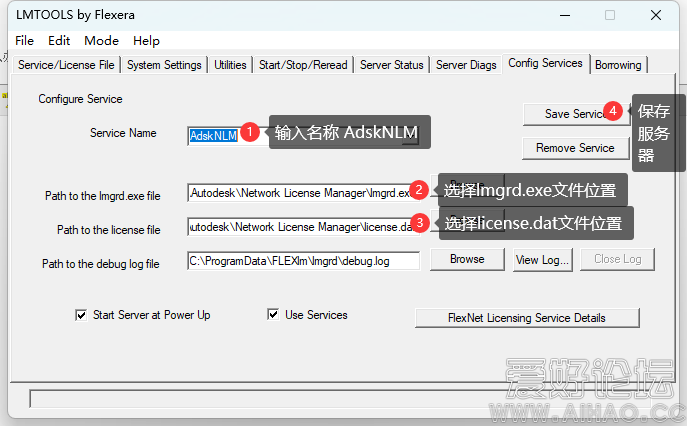
Task: Open the Borrowing tab
Action: (x=618, y=65)
